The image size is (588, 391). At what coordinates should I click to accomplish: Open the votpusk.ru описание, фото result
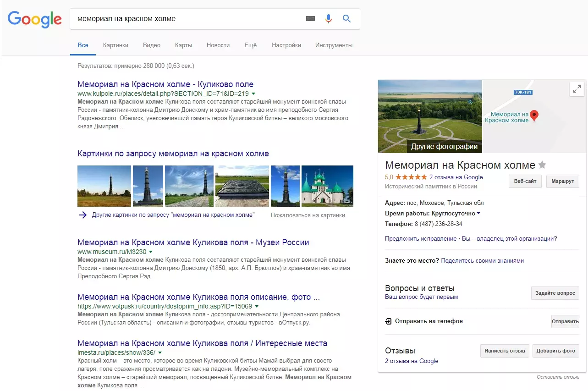click(x=198, y=297)
